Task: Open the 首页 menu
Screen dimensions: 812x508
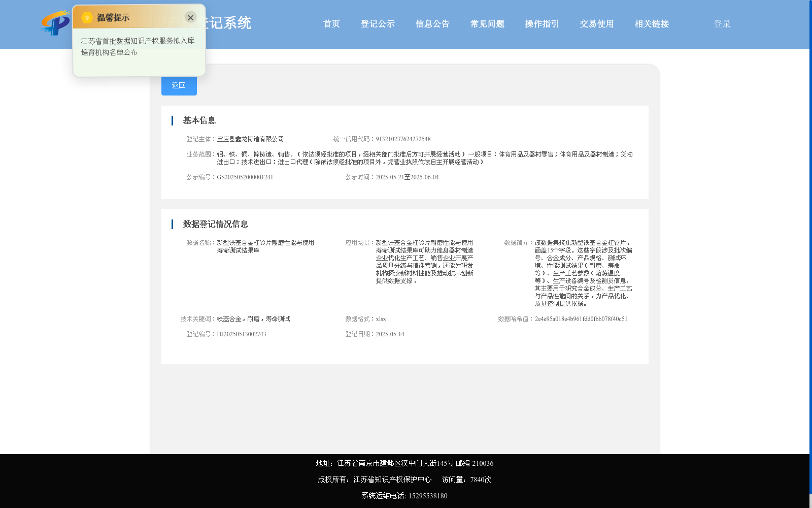Action: (331, 24)
